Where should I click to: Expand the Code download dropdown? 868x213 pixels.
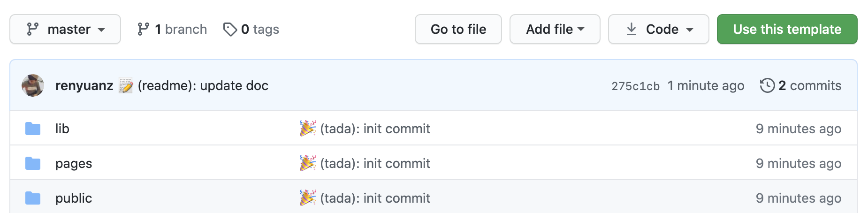659,29
